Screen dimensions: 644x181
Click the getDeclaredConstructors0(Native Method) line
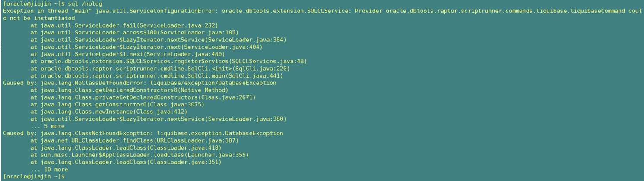point(129,90)
